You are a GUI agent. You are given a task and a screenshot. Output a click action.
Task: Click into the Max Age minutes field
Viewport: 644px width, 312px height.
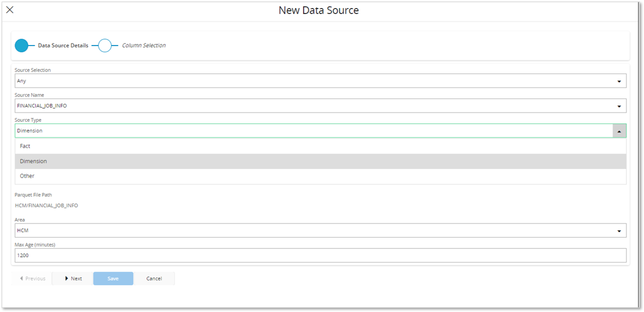(320, 255)
